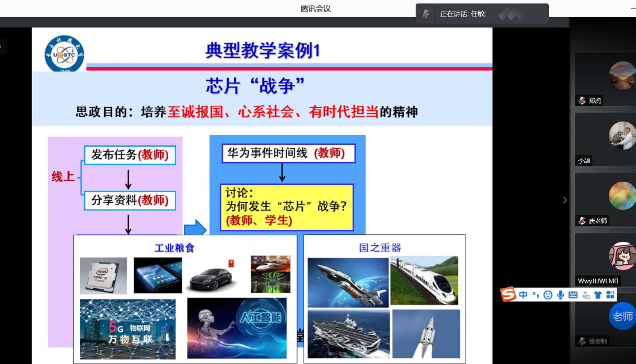This screenshot has width=636, height=364.
Task: Click the muted microphone icon beside 郑虎
Action: click(581, 100)
